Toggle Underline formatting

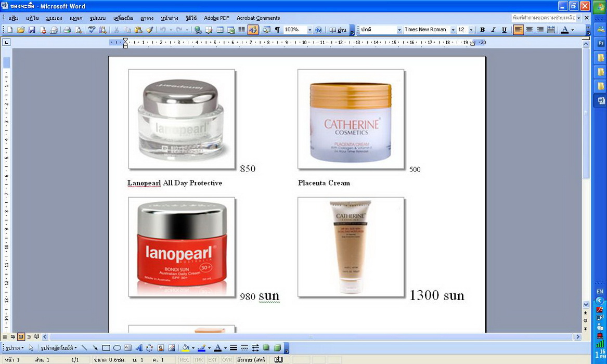tap(504, 30)
